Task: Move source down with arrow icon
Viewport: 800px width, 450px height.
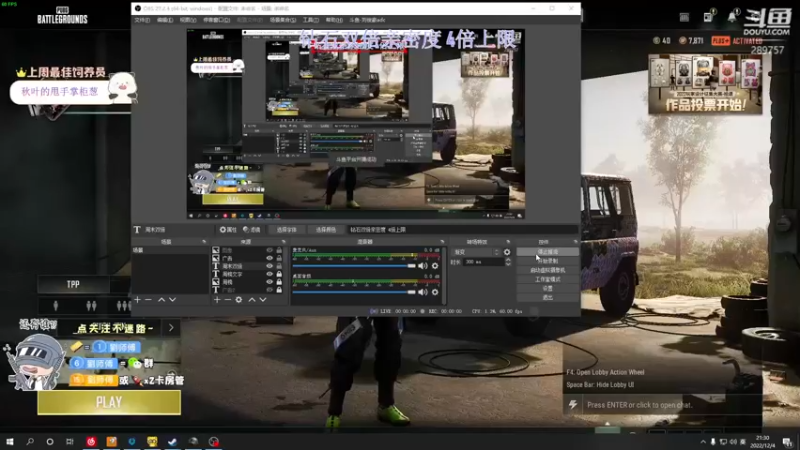Action: click(x=263, y=299)
